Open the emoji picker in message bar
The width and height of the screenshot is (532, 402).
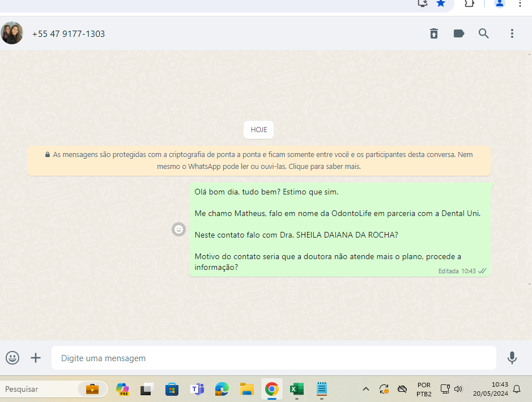12,358
